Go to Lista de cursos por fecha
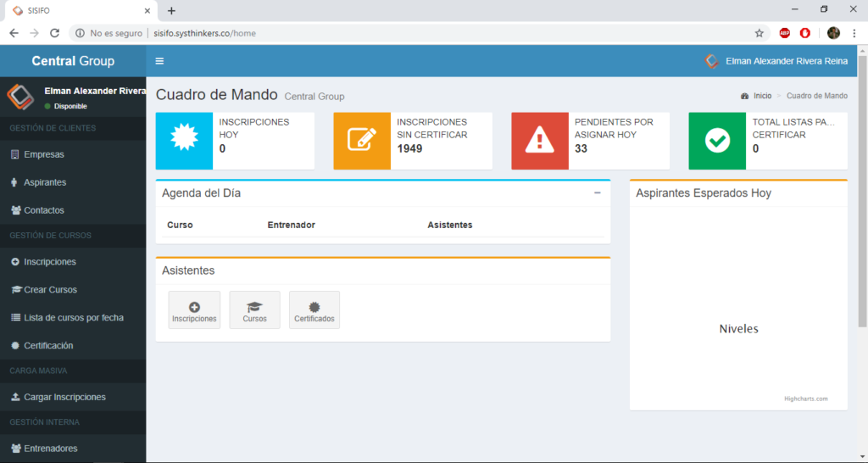Image resolution: width=868 pixels, height=463 pixels. [73, 317]
